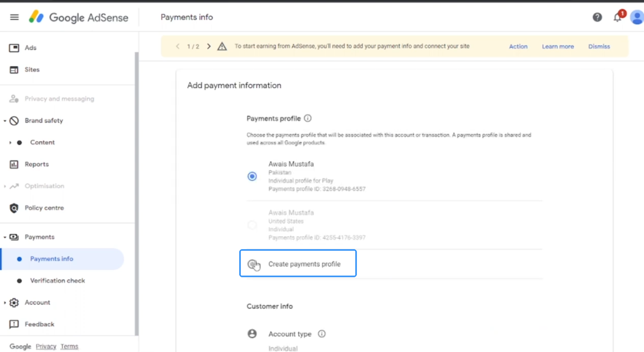Open the notifications bell
Screen dimensions: 644x352
pyautogui.click(x=618, y=17)
